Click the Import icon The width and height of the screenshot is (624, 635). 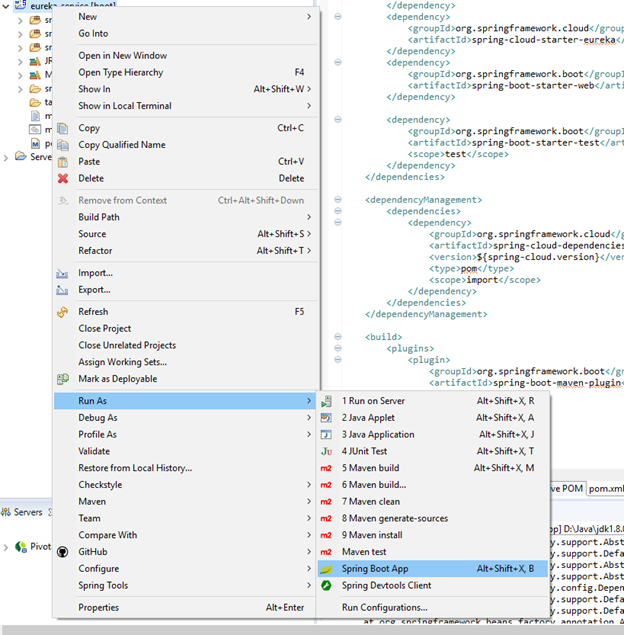(x=62, y=273)
